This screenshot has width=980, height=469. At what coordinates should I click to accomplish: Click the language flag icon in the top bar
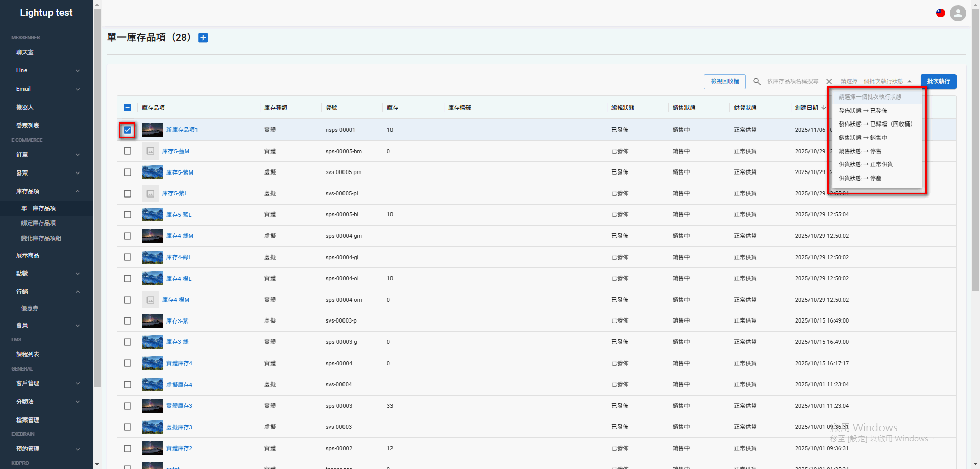pos(941,13)
